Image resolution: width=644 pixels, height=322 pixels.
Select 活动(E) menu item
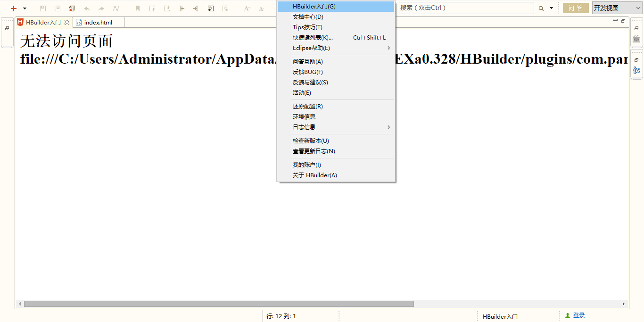coord(336,93)
